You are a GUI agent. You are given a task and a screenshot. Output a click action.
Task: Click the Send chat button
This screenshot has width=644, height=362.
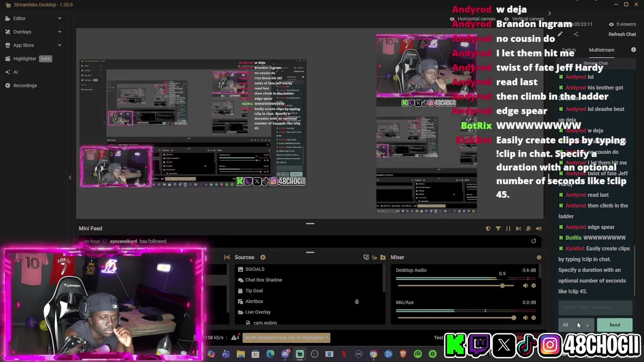click(x=614, y=325)
